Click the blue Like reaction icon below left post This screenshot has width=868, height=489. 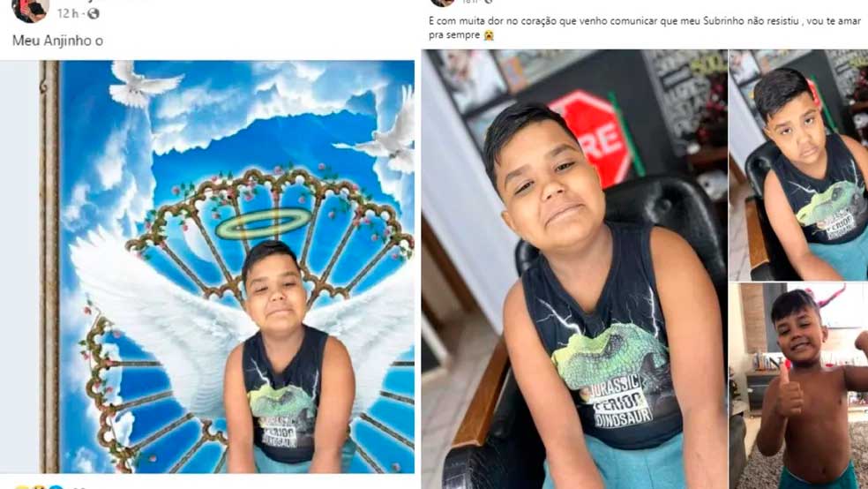(x=56, y=487)
